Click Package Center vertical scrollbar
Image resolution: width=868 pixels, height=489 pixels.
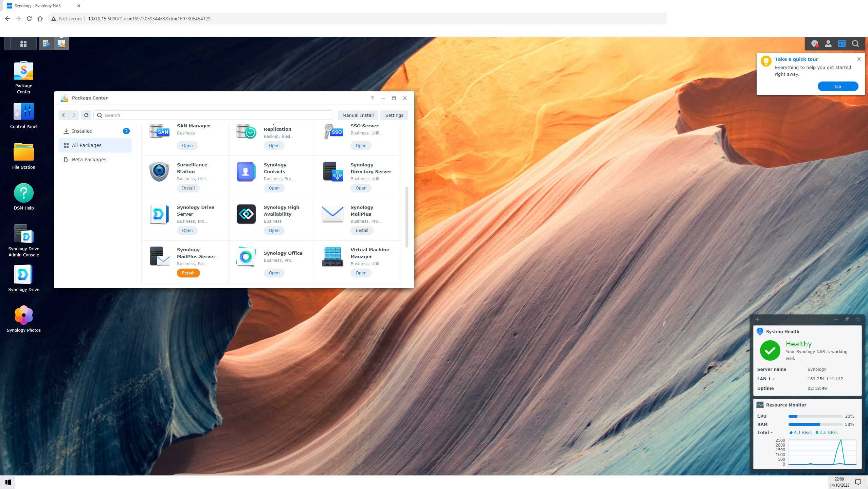tap(407, 217)
